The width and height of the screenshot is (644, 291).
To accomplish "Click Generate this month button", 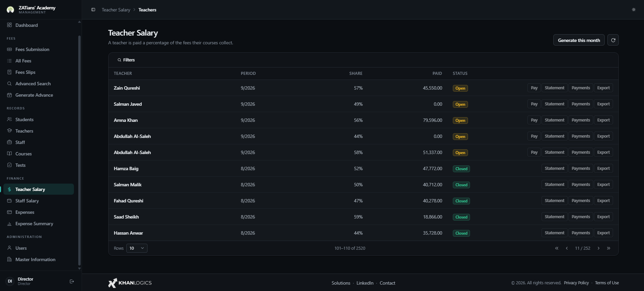I will coord(579,40).
